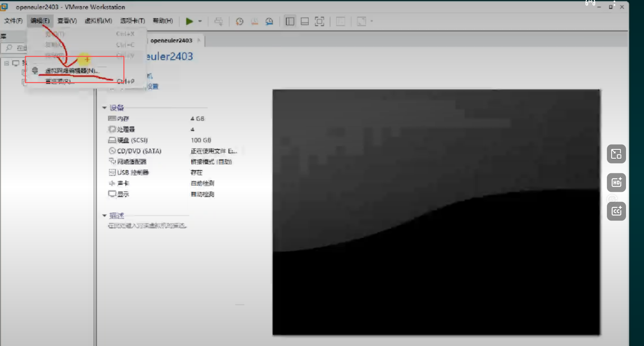The height and width of the screenshot is (346, 644).
Task: Click the greyed-out Unity mode toolbar icon
Action: tap(340, 21)
